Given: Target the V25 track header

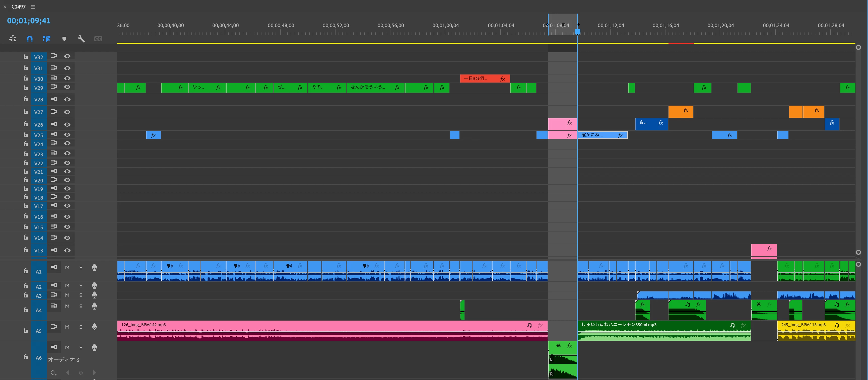Looking at the screenshot, I should 39,135.
